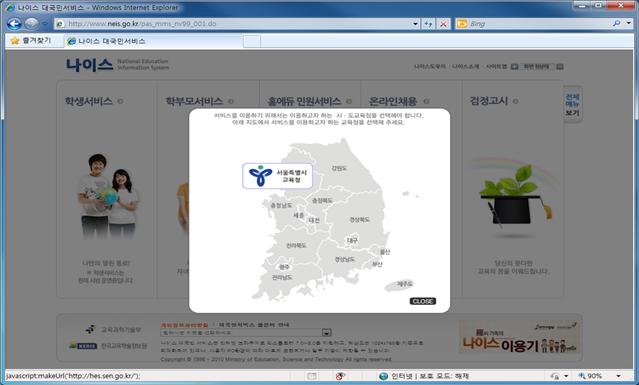Select 전라북도 on the map

coord(296,245)
